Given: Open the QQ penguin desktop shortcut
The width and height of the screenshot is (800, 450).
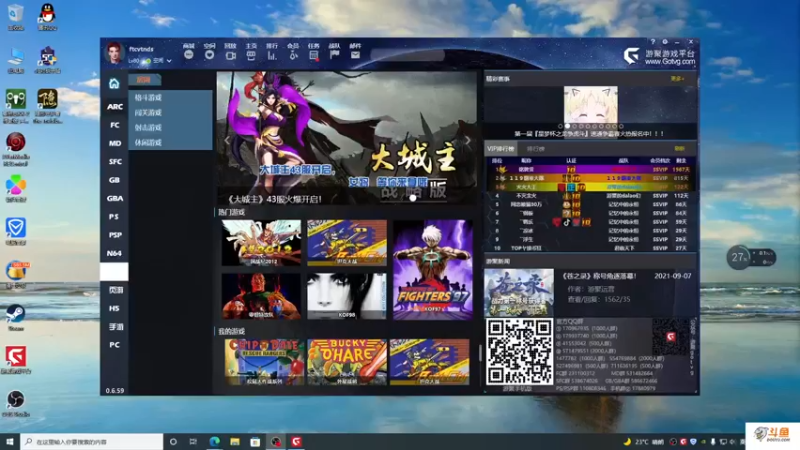Looking at the screenshot, I should pos(47,16).
